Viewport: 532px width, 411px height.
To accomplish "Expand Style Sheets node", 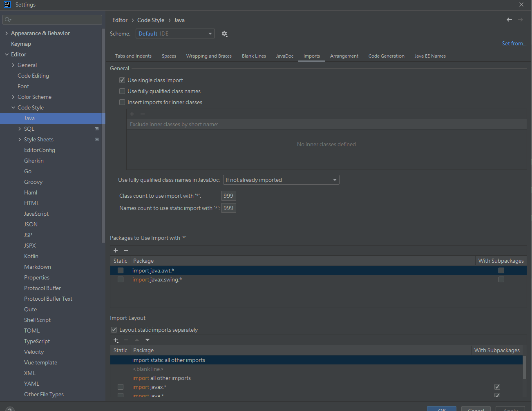I will 20,139.
